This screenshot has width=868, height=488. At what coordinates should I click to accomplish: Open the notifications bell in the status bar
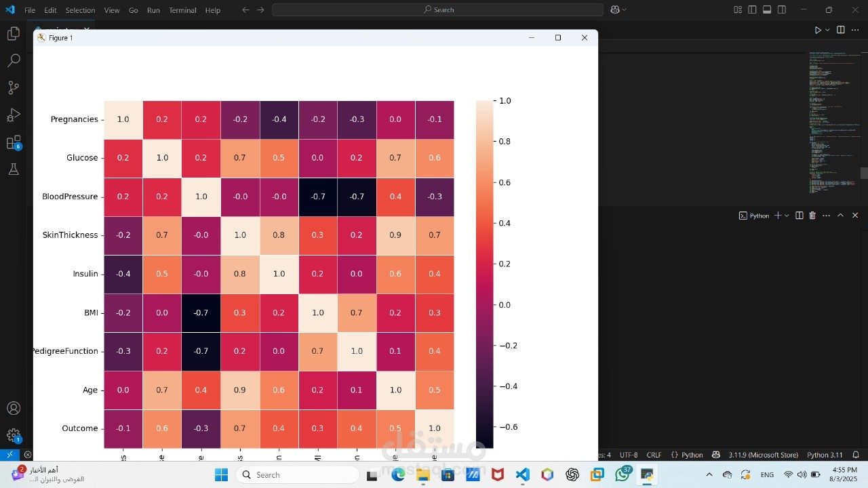click(856, 455)
